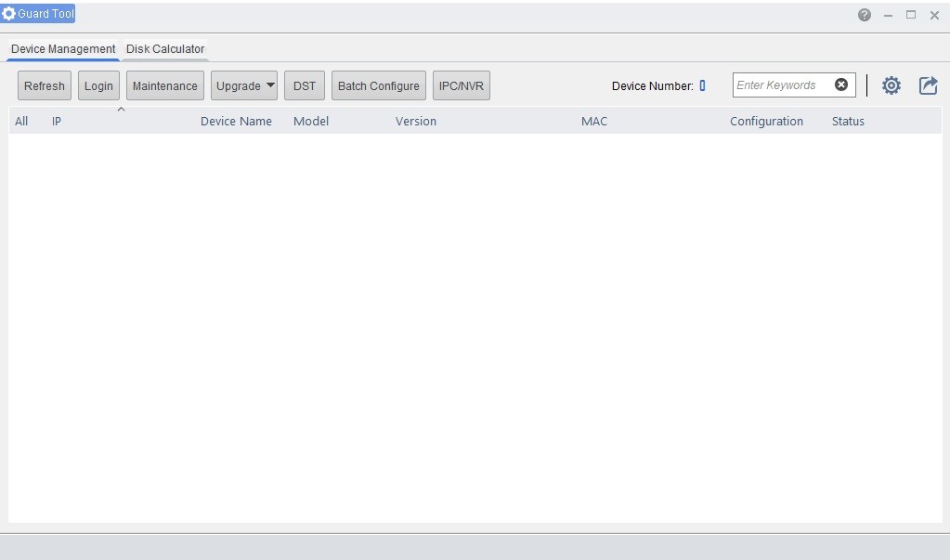Click the Device Number count value
The height and width of the screenshot is (560, 950).
pyautogui.click(x=702, y=85)
